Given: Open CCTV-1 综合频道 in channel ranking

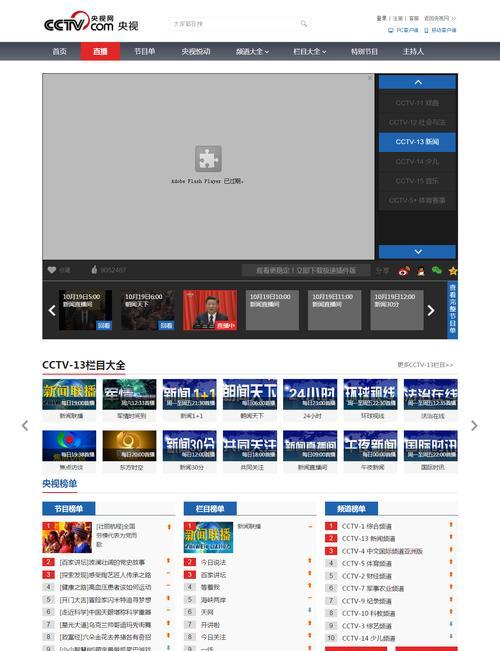Looking at the screenshot, I should pos(367,526).
